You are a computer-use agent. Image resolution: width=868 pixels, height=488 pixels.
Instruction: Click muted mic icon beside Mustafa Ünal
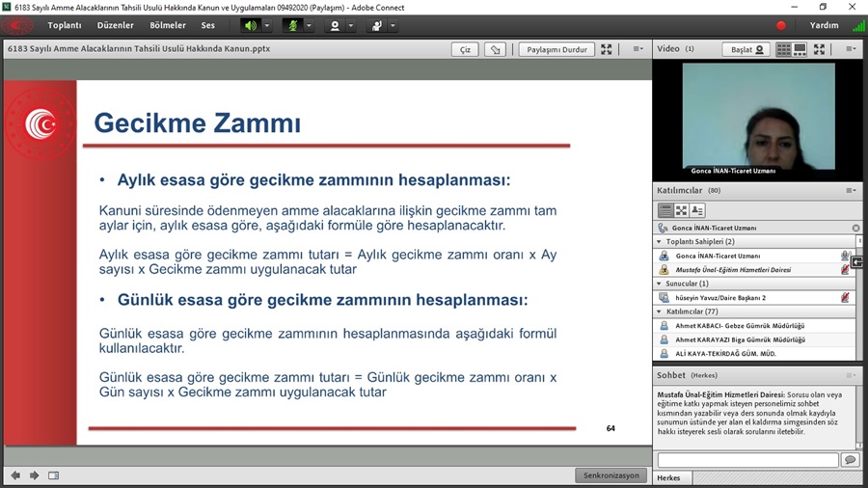pos(845,270)
